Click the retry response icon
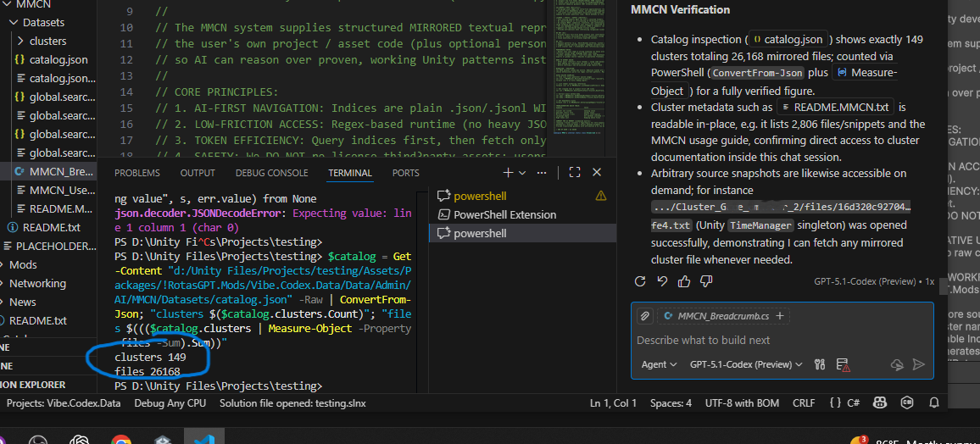980x444 pixels. point(641,280)
